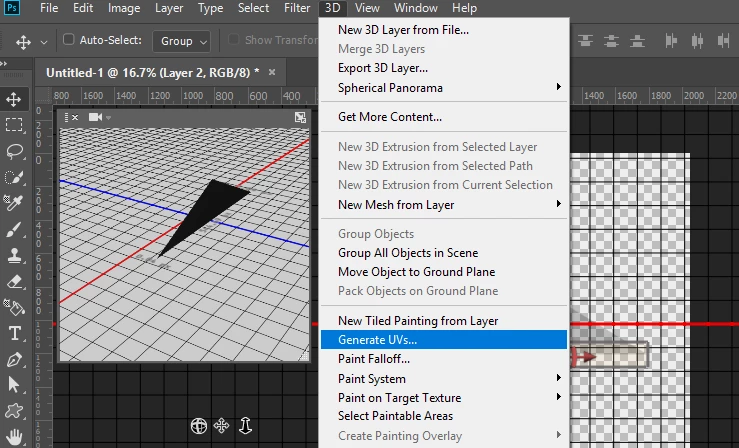The width and height of the screenshot is (739, 448).
Task: Click align top edges icon
Action: coord(585,41)
